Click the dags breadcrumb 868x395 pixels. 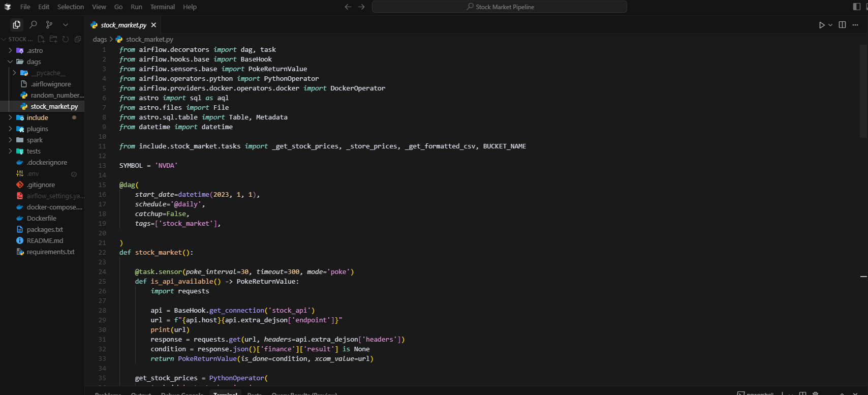coord(100,39)
